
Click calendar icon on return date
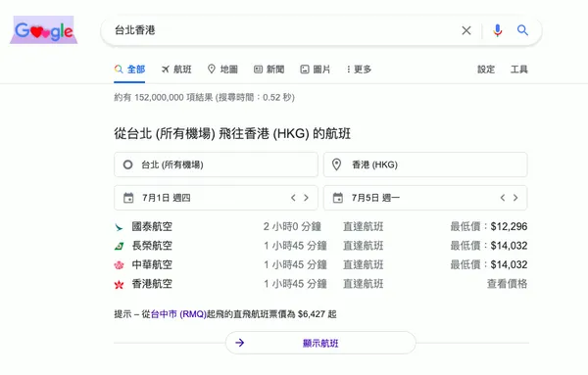coord(338,198)
